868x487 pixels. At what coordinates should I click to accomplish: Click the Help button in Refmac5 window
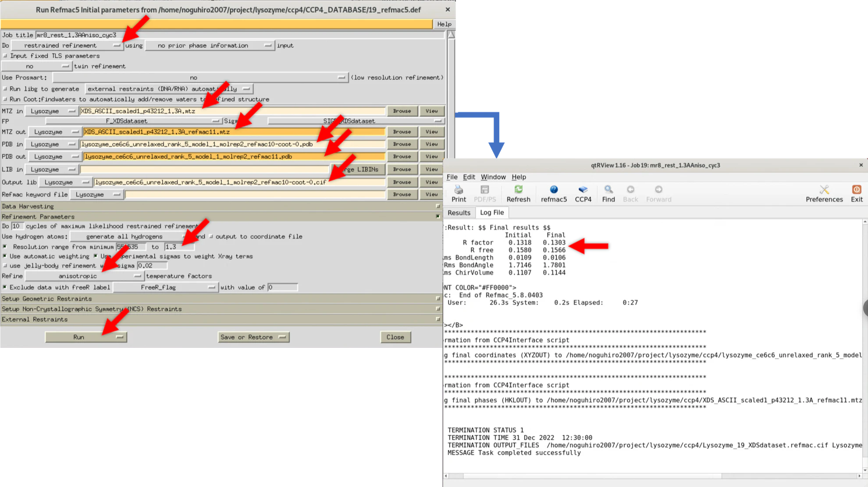tap(444, 24)
